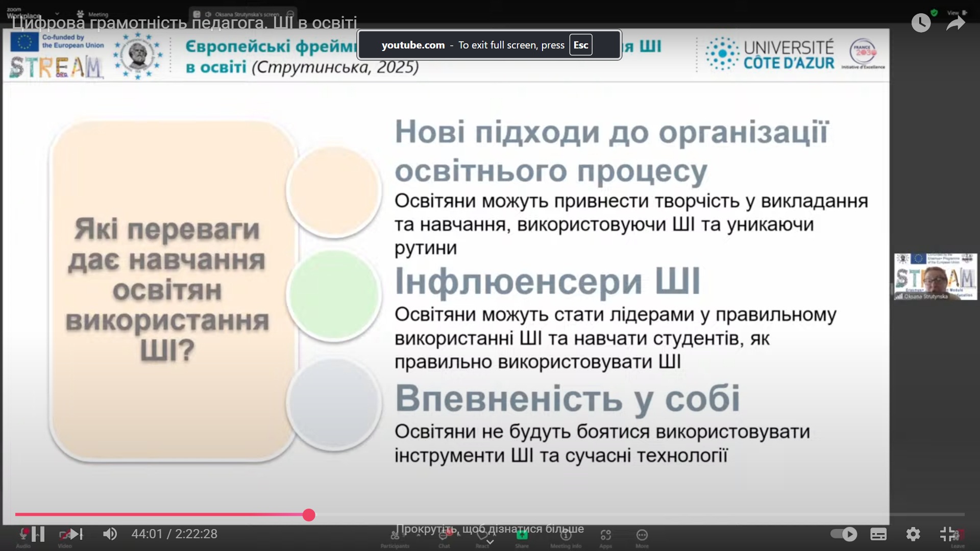Toggle subtitles/closed captions
The height and width of the screenshot is (551, 980).
pos(878,534)
